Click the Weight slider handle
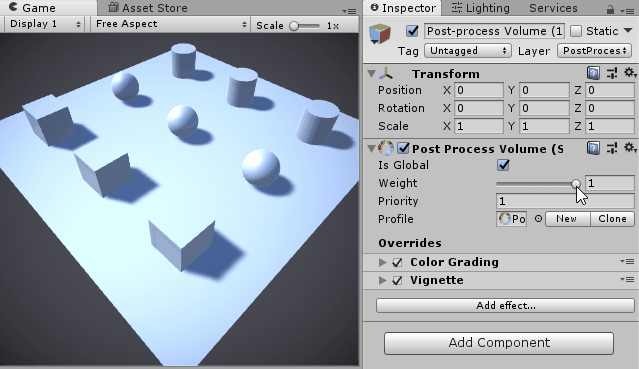 pyautogui.click(x=575, y=184)
